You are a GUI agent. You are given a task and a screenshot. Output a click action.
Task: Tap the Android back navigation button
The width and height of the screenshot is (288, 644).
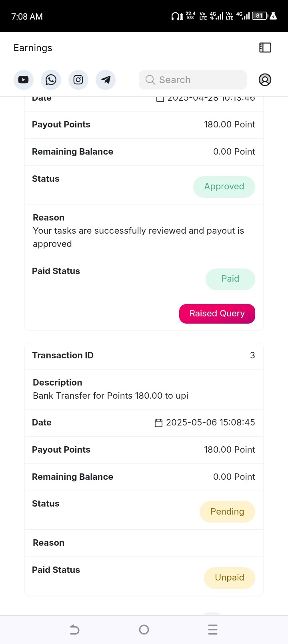pyautogui.click(x=75, y=630)
